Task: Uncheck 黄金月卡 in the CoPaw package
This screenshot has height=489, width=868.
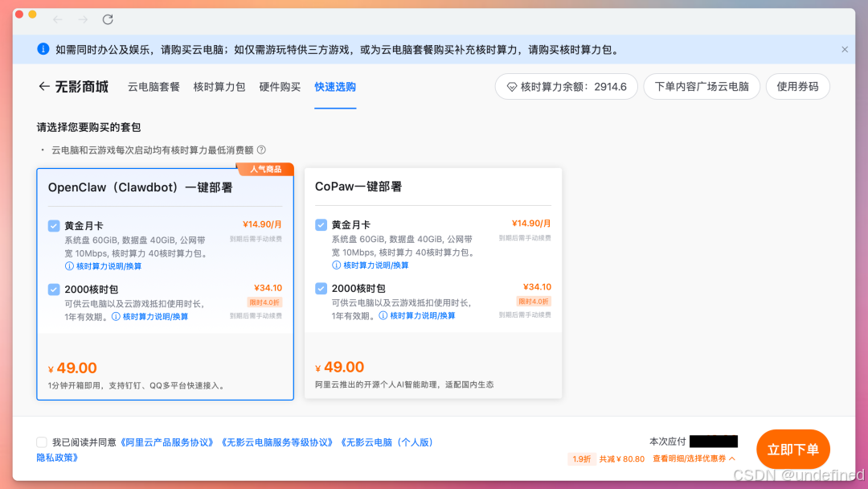Action: pos(322,226)
